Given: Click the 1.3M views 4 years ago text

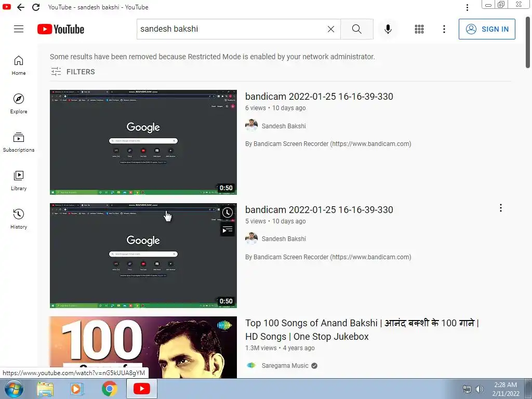Looking at the screenshot, I should click(280, 348).
